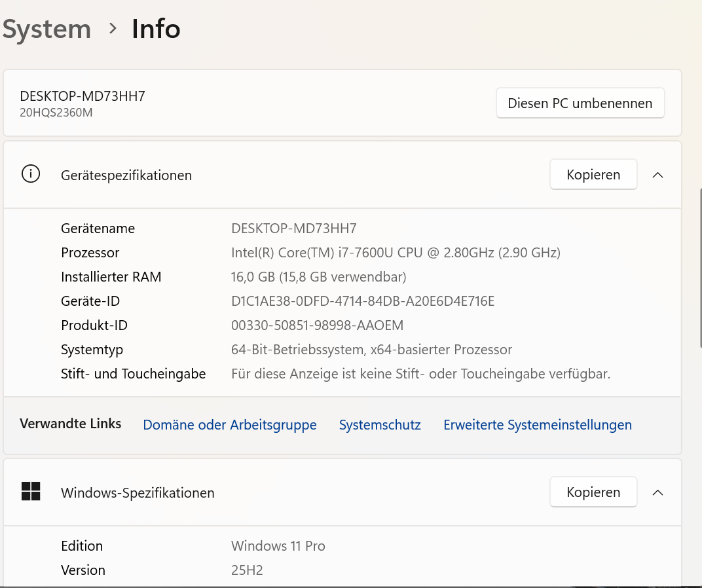The width and height of the screenshot is (702, 588).
Task: Click the Prozessor label
Action: pyautogui.click(x=90, y=253)
